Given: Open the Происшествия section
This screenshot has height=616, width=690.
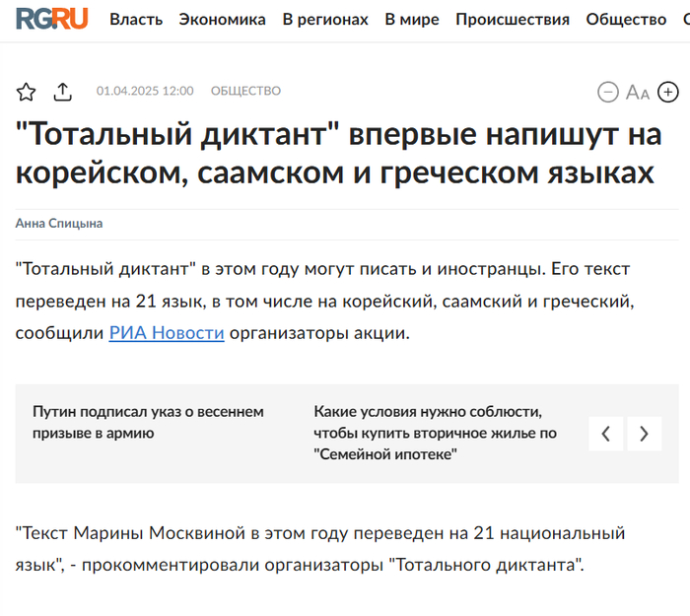Looking at the screenshot, I should 513,20.
